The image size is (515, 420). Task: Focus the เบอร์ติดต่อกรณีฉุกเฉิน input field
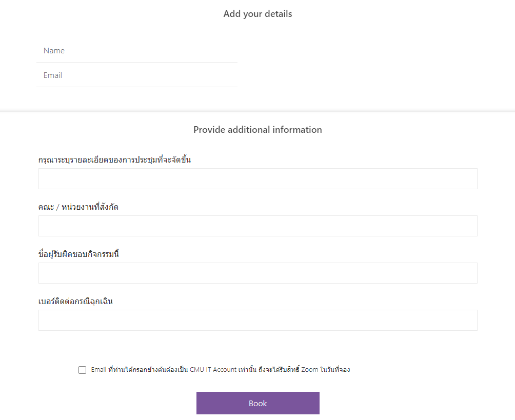[x=257, y=321]
